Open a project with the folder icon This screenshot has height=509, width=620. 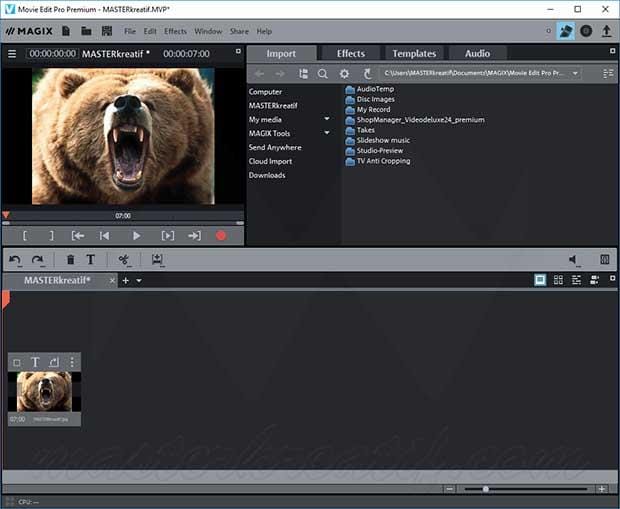tap(86, 31)
